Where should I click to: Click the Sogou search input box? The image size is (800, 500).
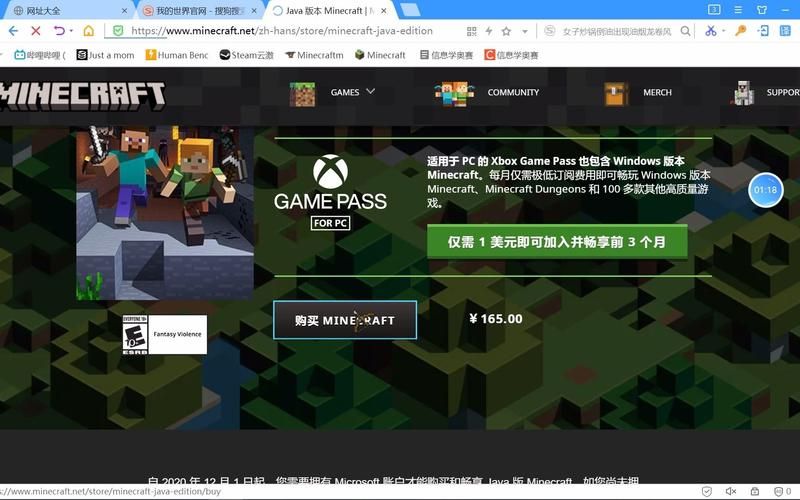point(617,32)
